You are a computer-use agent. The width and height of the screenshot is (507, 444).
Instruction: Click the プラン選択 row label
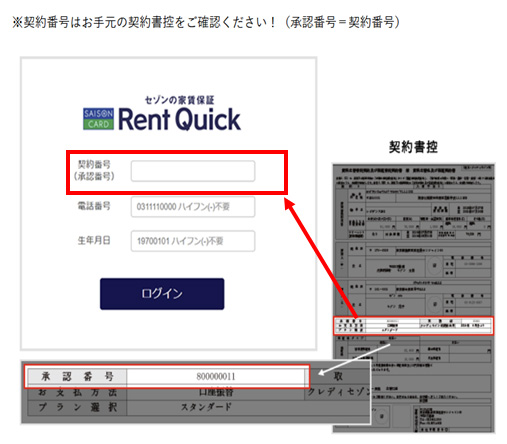77,407
